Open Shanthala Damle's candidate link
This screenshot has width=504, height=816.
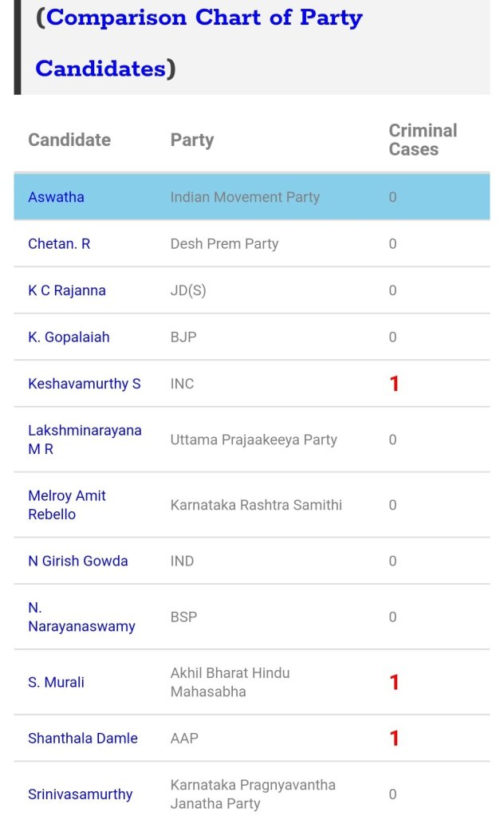pyautogui.click(x=83, y=739)
